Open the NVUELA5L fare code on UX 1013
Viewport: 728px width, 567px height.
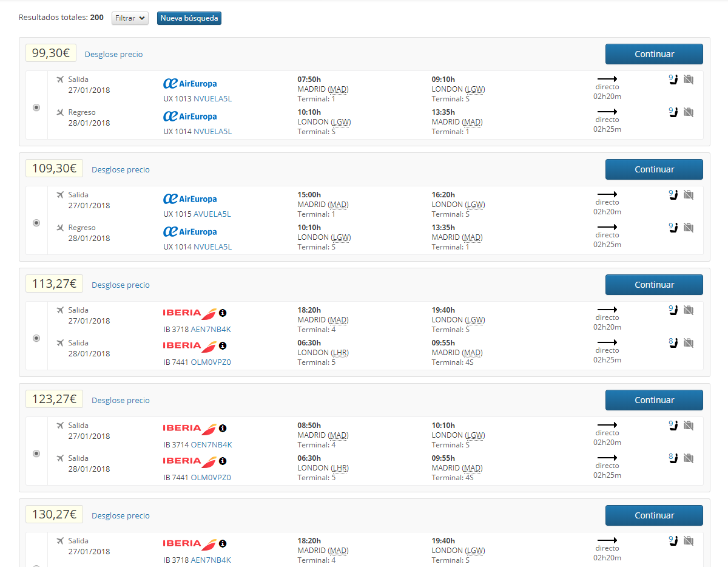coord(212,99)
